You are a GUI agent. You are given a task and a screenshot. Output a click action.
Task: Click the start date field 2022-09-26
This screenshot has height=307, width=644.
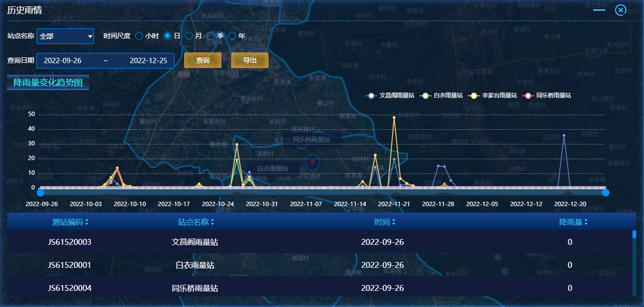[62, 61]
